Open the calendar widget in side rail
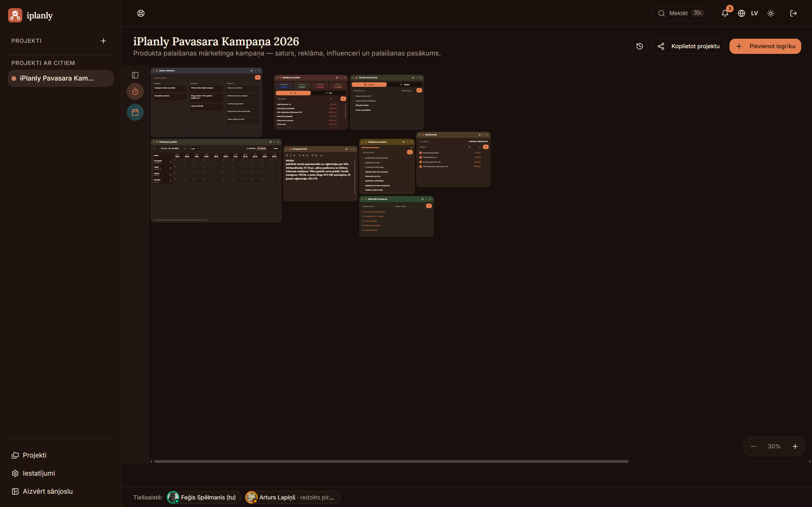 pos(135,112)
